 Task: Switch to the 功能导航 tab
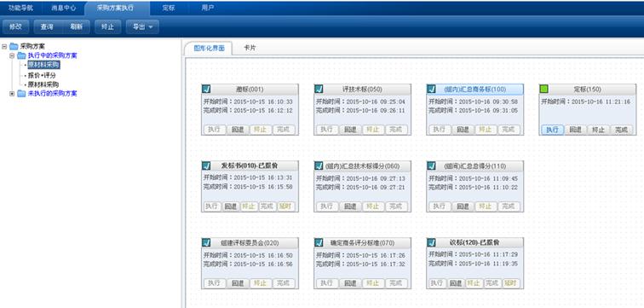21,8
